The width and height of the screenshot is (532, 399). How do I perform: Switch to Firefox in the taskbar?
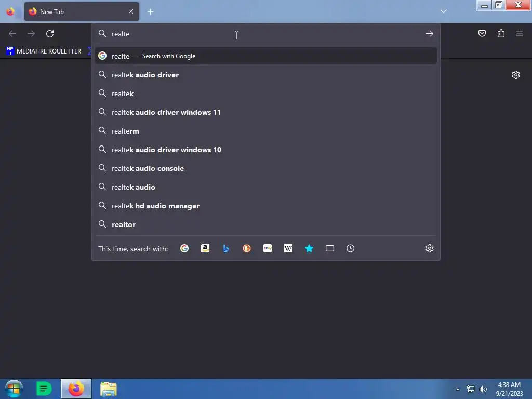point(76,389)
